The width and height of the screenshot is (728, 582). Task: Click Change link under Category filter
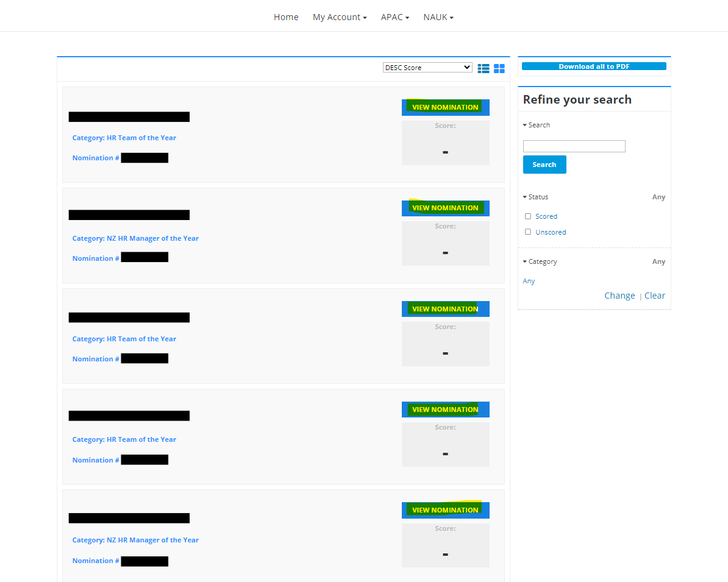point(619,296)
